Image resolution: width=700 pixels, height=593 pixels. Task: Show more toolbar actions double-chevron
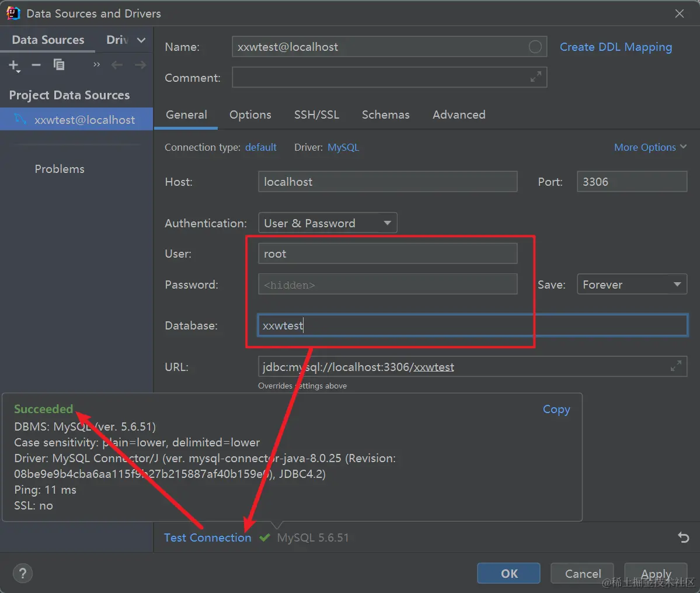(96, 65)
